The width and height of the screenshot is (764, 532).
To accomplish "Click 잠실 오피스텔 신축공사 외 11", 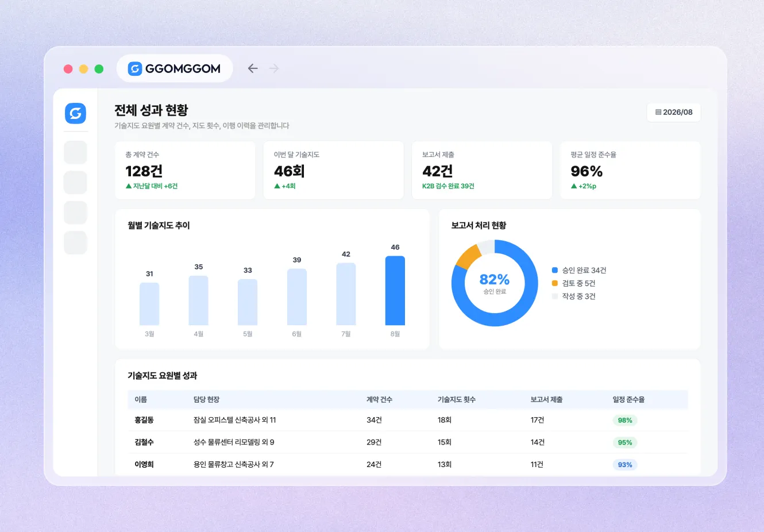I will 234,420.
